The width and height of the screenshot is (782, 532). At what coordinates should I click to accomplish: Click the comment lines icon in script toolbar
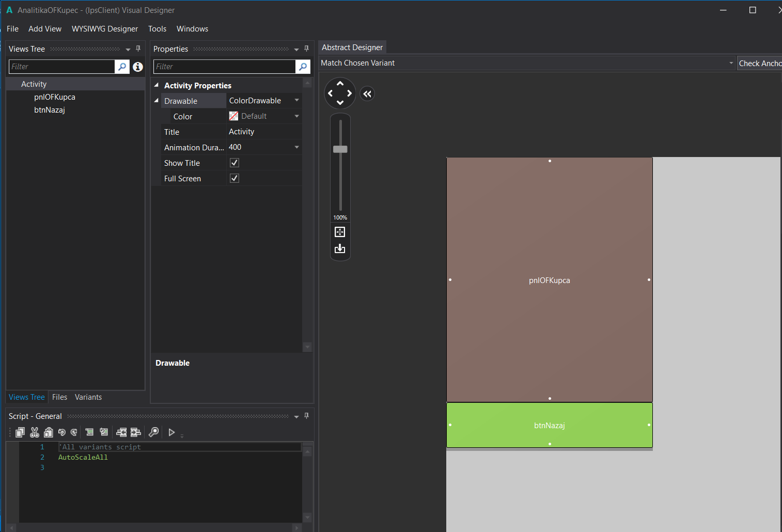[x=89, y=432]
